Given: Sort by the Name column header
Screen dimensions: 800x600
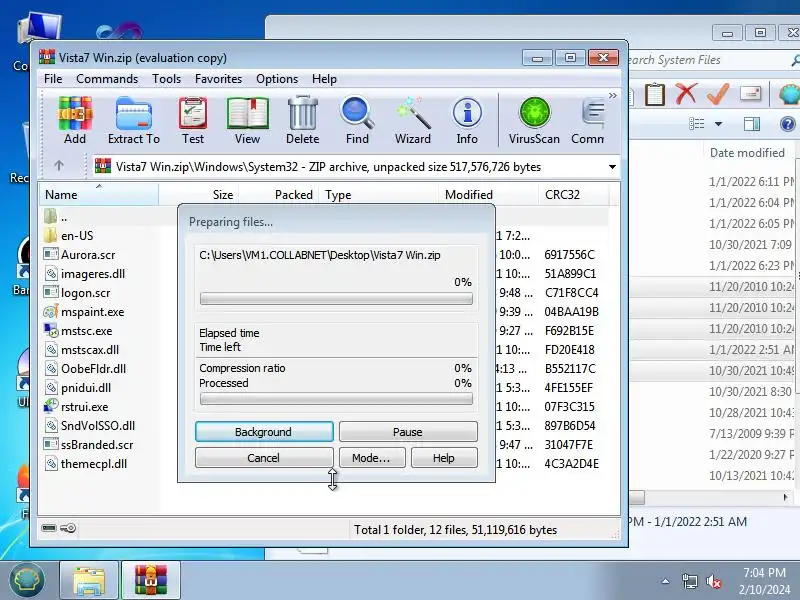Looking at the screenshot, I should click(x=98, y=194).
